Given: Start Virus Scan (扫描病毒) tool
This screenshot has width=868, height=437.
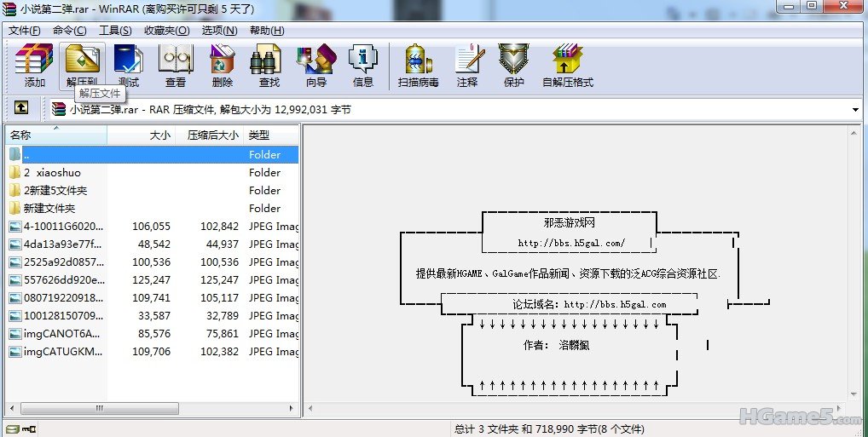Looking at the screenshot, I should pos(418,66).
